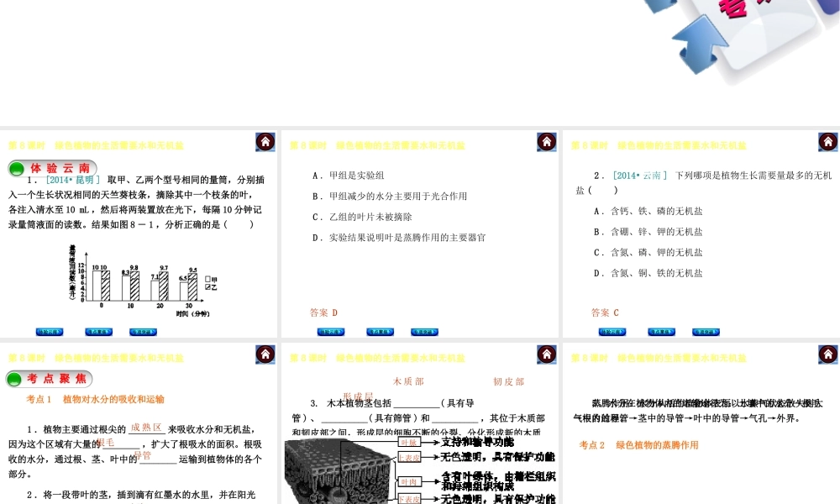
Task: Click the 导管 fill-in answer
Action: (143, 455)
